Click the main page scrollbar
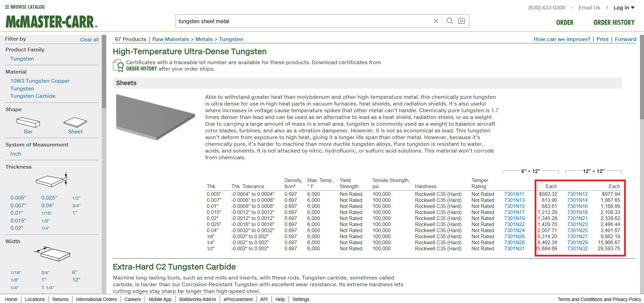 point(642,77)
